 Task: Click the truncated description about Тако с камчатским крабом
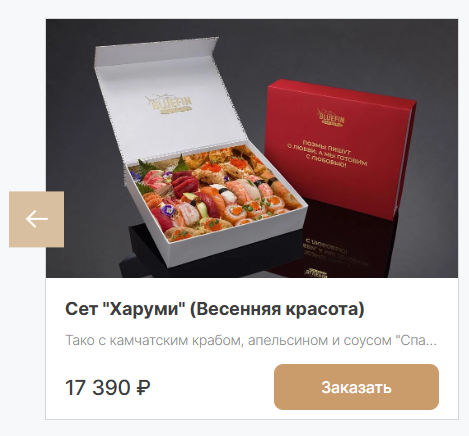pyautogui.click(x=251, y=341)
